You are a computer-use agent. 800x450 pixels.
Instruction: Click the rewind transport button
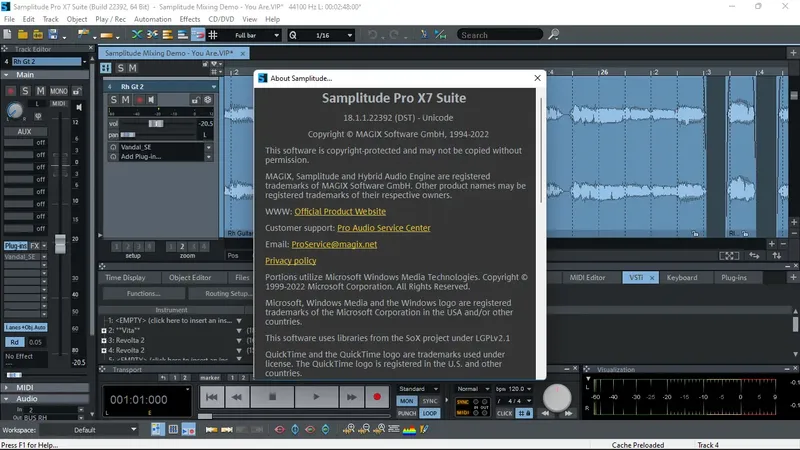237,396
